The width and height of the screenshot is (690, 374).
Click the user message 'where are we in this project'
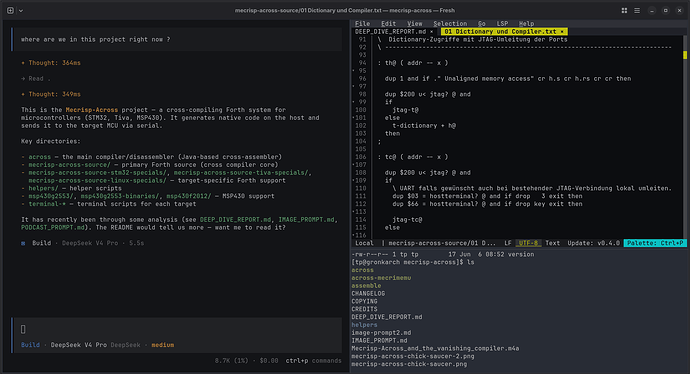point(95,40)
